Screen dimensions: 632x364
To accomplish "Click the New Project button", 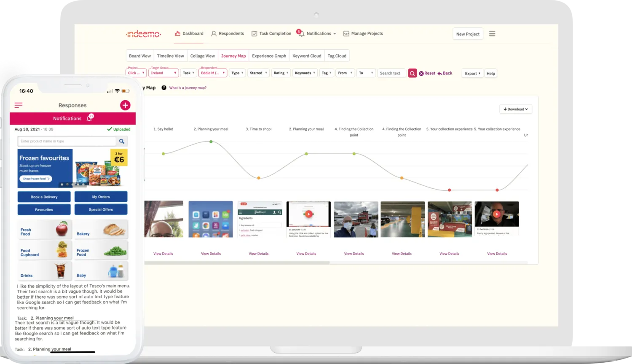I will coord(468,34).
